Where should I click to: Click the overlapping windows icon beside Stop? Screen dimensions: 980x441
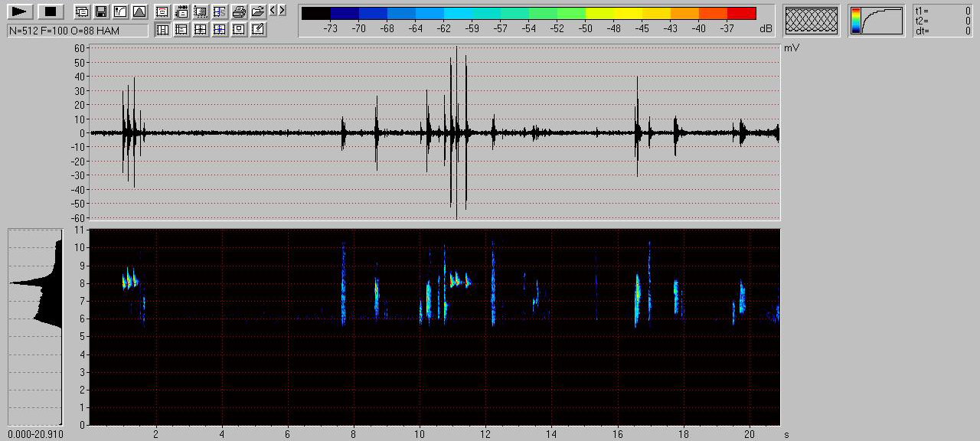click(x=81, y=11)
